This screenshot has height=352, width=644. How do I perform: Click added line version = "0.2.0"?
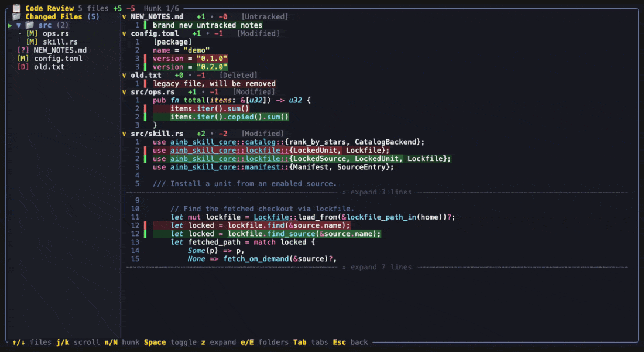click(x=190, y=67)
